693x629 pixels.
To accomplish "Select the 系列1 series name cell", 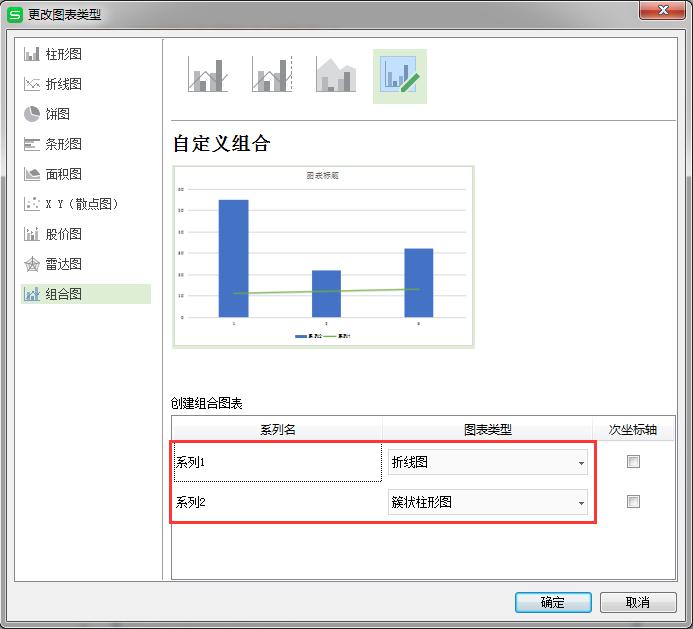I will coord(278,462).
